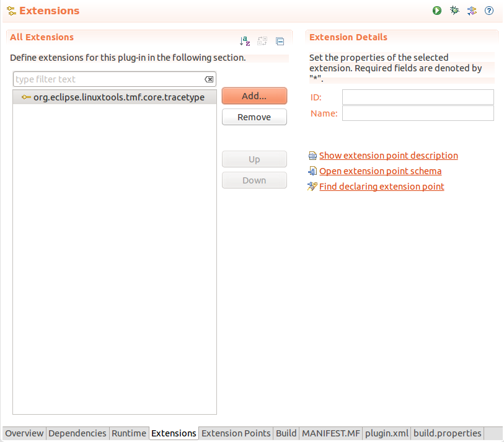Focus the ID input field
Viewport: 504px width, 442px height.
tap(417, 97)
